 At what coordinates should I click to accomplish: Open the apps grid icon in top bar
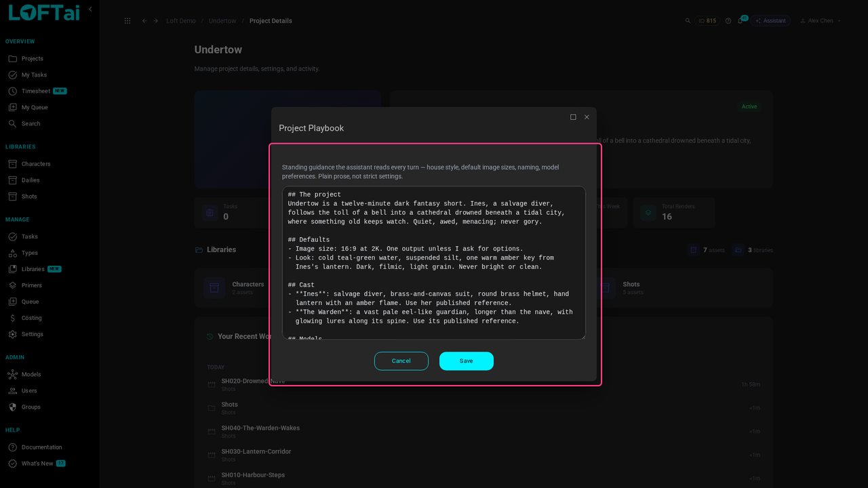pos(127,21)
